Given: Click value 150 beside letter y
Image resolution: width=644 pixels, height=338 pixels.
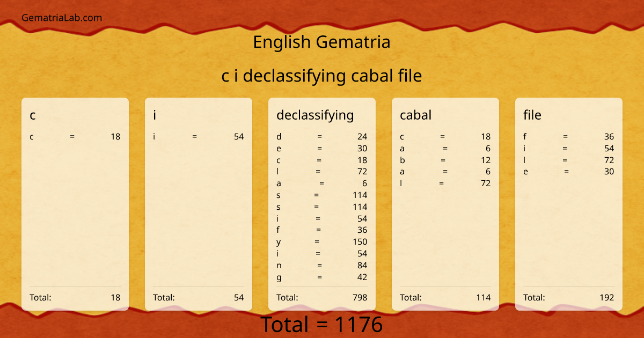Looking at the screenshot, I should coord(360,242).
